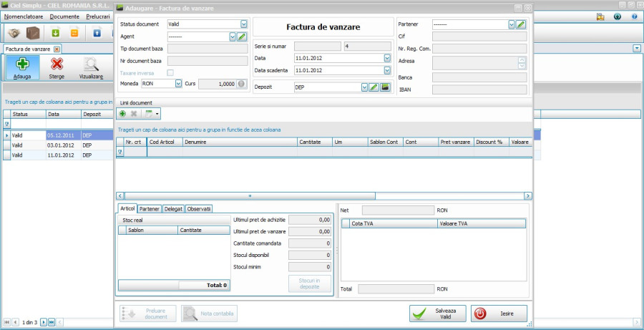Click the Iesire exit button
644x330 pixels.
(x=499, y=314)
